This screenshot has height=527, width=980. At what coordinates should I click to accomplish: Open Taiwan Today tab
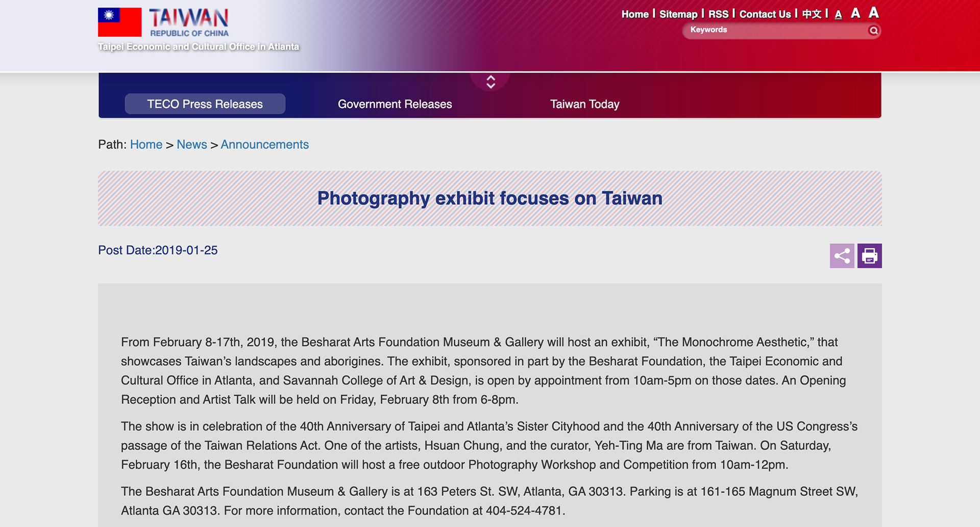[x=585, y=104]
